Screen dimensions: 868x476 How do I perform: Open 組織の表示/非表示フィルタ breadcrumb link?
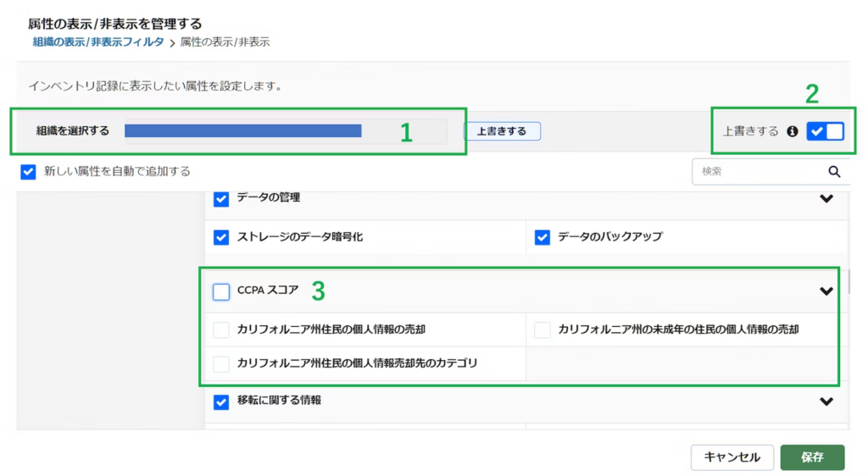pos(98,42)
